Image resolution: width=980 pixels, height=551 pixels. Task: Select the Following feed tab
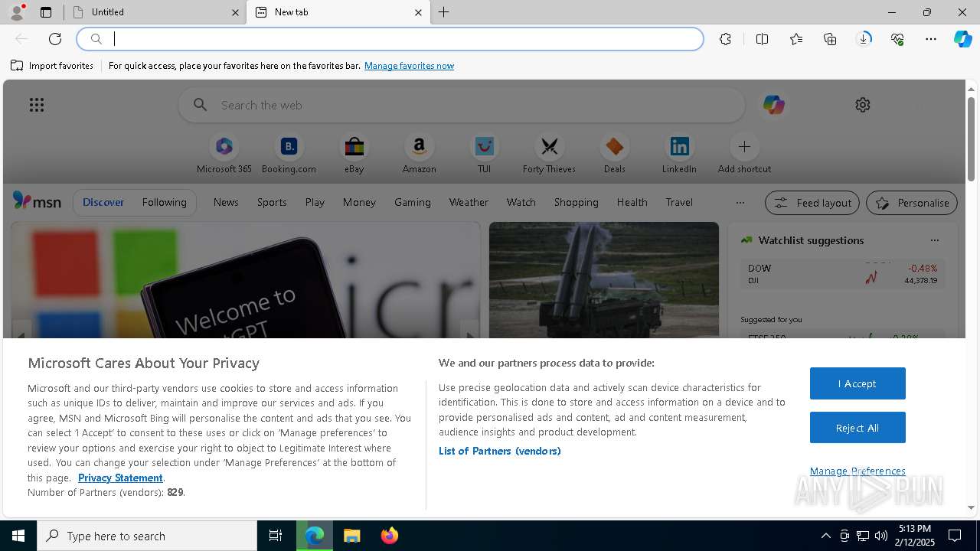point(164,202)
